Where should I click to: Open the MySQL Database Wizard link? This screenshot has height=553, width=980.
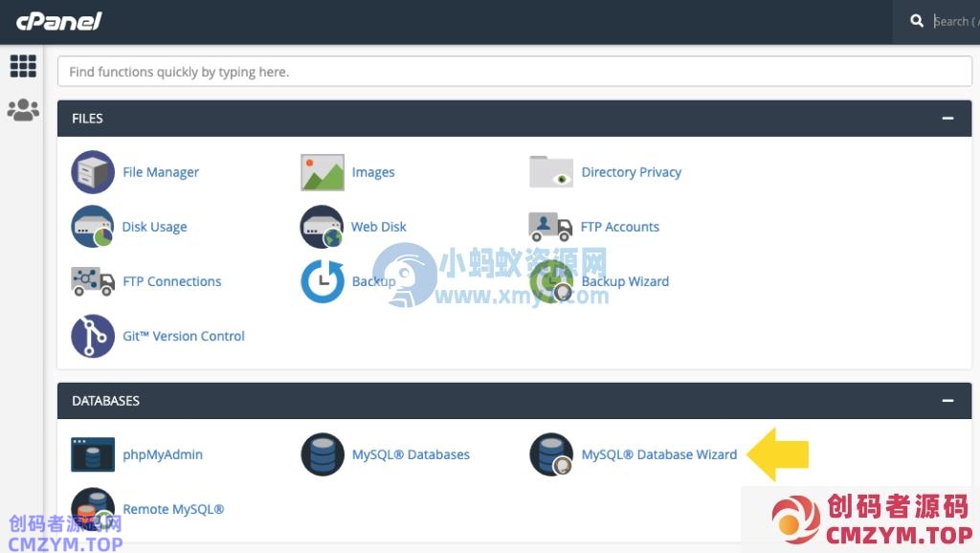coord(658,454)
